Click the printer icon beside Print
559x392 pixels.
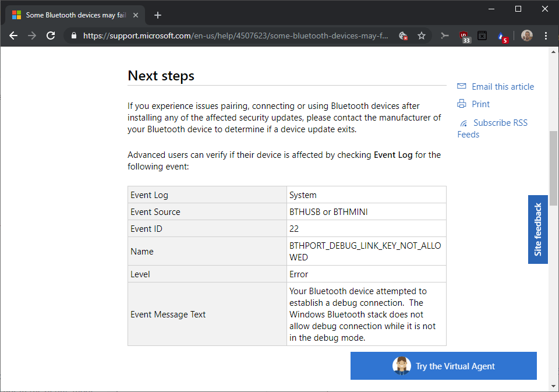(462, 104)
